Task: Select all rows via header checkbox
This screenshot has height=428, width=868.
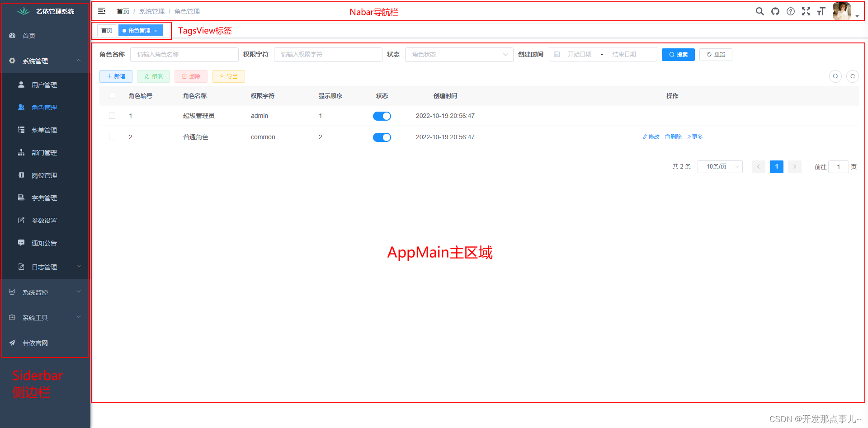Action: 112,96
